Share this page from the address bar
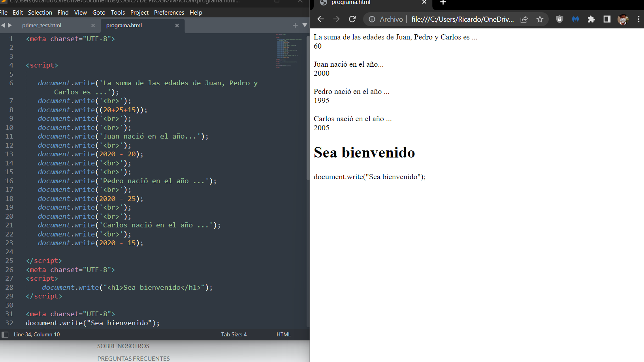This screenshot has height=362, width=644. click(x=524, y=19)
